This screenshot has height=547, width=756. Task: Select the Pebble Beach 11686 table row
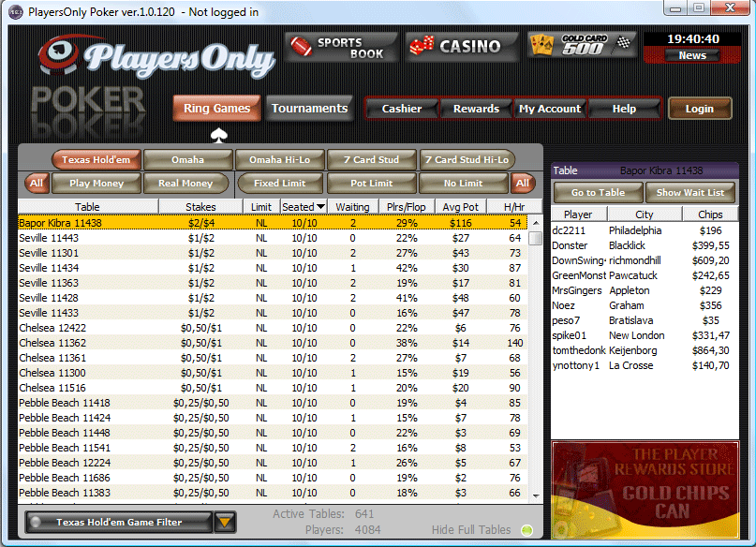(x=273, y=478)
